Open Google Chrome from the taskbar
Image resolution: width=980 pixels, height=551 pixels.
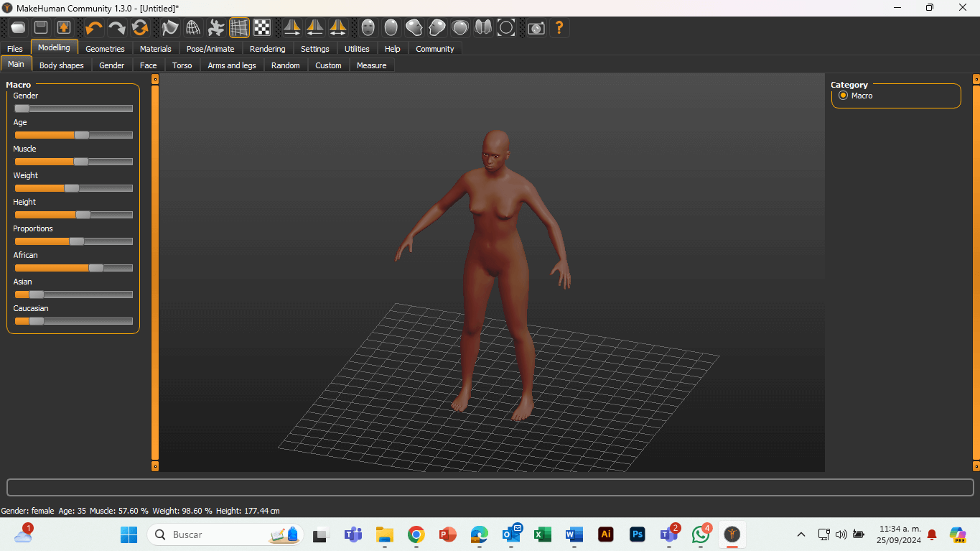[x=416, y=534]
